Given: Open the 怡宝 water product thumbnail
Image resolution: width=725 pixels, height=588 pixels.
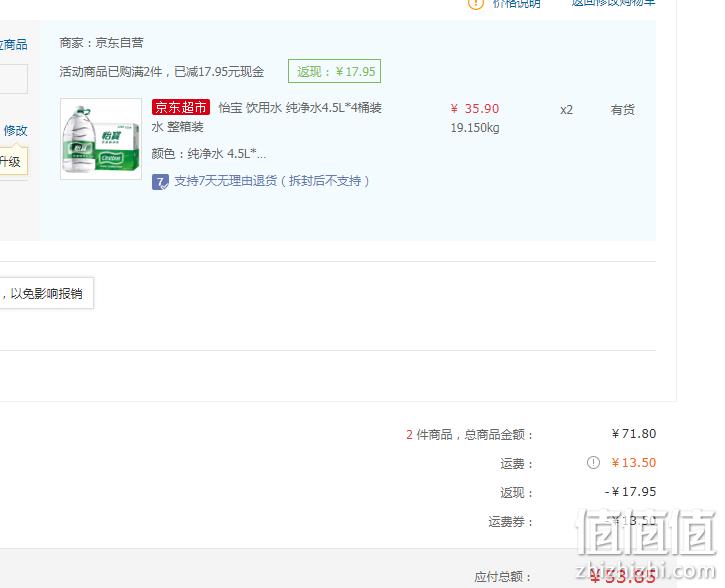Looking at the screenshot, I should 101,139.
